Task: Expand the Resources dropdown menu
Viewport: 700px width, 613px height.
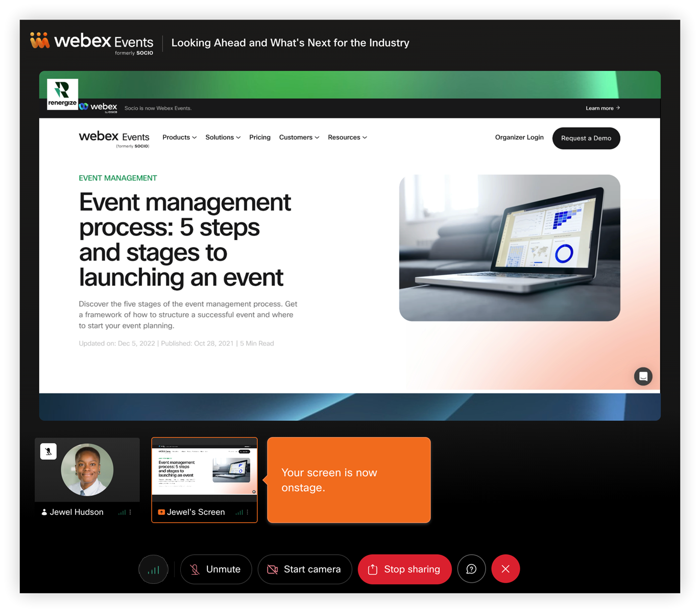Action: [347, 137]
